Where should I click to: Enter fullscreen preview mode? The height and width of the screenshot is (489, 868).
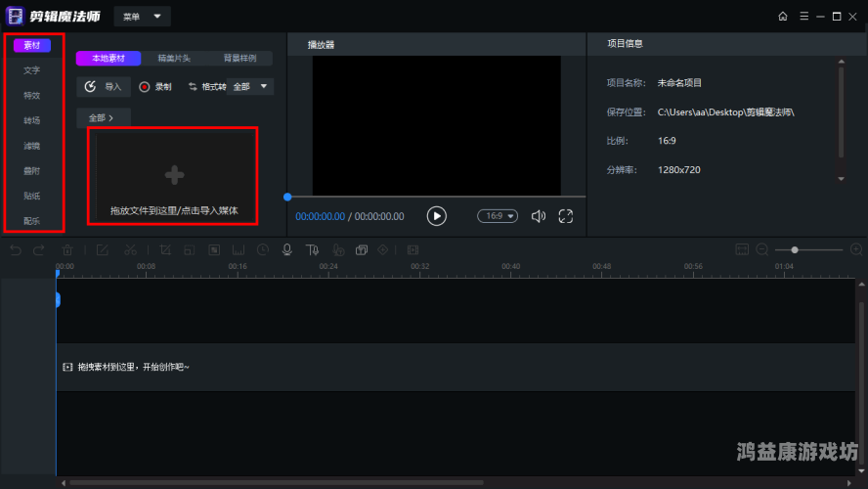[x=565, y=216]
